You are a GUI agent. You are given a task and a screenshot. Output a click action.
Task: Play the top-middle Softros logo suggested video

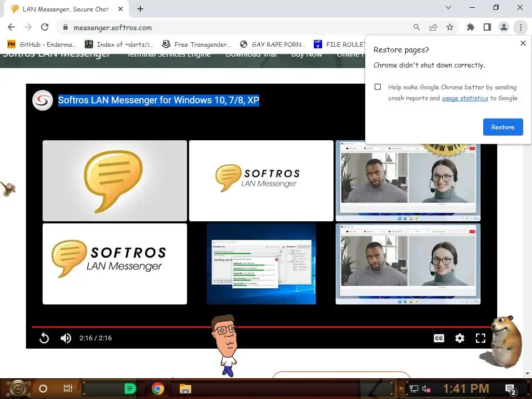pos(261,180)
